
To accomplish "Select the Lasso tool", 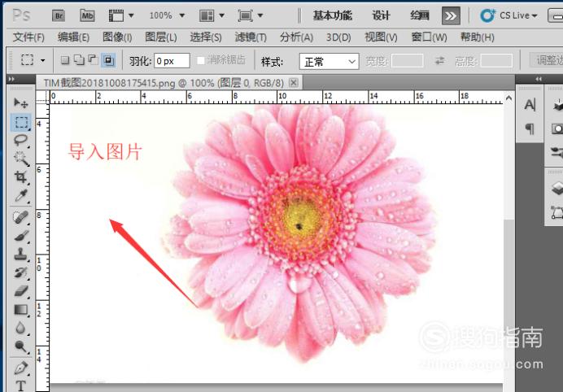I will 21,141.
